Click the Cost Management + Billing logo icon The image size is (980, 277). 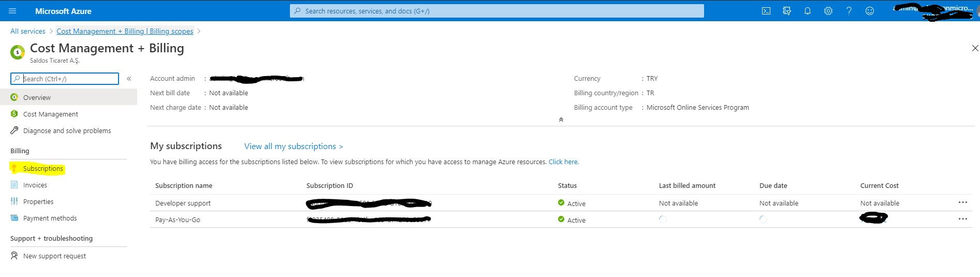pos(18,52)
